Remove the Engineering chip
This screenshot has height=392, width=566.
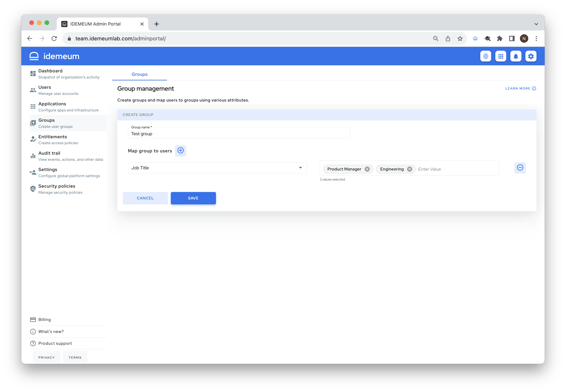[x=409, y=169]
